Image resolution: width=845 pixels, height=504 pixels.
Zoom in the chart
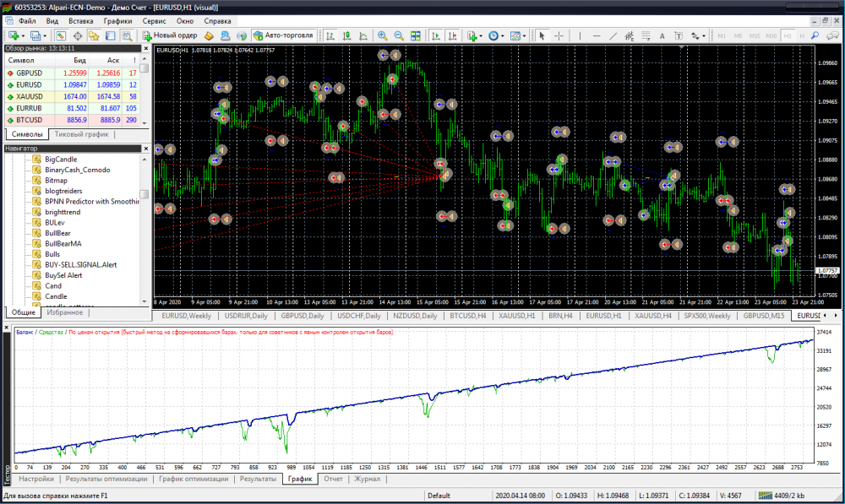(x=382, y=35)
